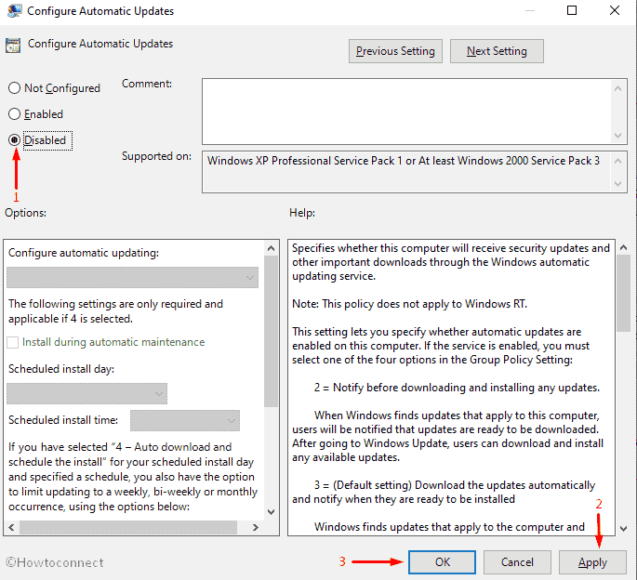Viewport: 637px width, 580px height.
Task: Click 'Configure automatic updating:' label
Action: pyautogui.click(x=83, y=253)
